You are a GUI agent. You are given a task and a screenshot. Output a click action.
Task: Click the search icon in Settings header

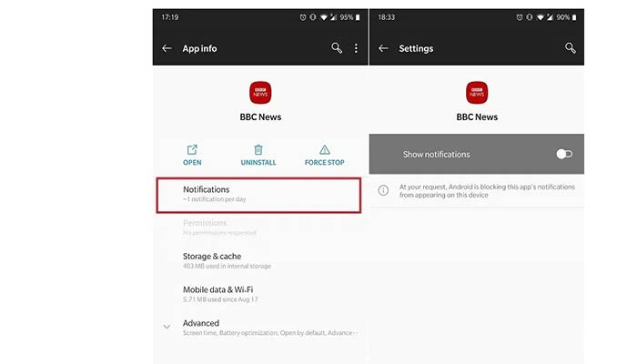coord(571,48)
